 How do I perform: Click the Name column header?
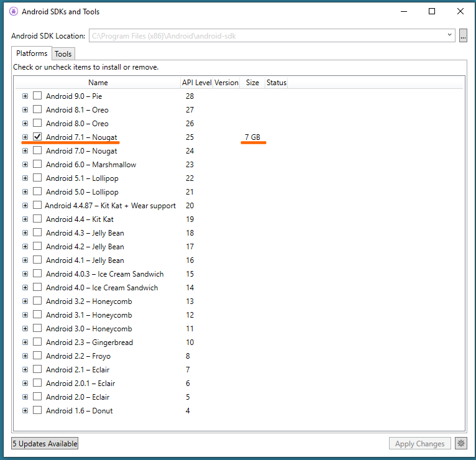[x=98, y=83]
